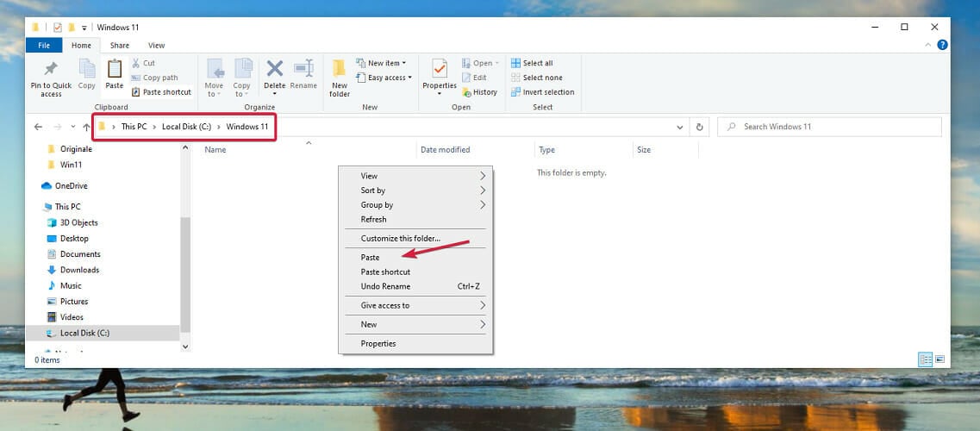Expand the Open dropdown in ribbon

tap(480, 63)
